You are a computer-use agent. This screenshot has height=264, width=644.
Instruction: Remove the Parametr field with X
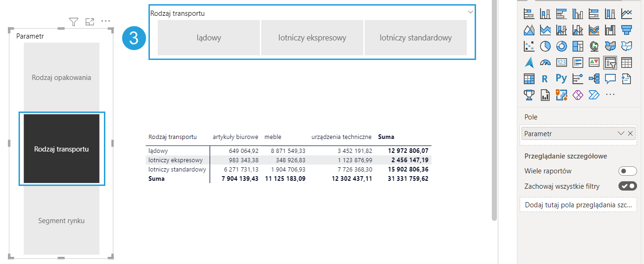tap(630, 133)
